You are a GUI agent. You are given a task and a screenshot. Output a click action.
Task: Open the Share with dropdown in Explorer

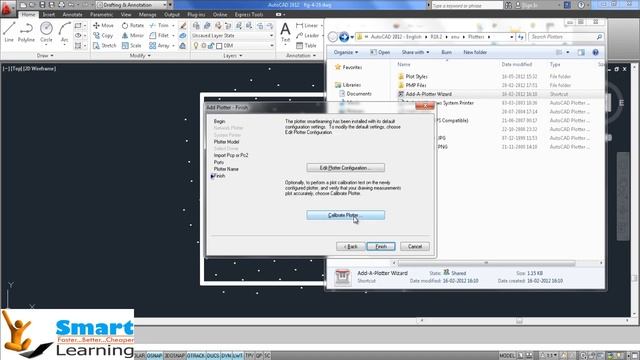pos(415,52)
